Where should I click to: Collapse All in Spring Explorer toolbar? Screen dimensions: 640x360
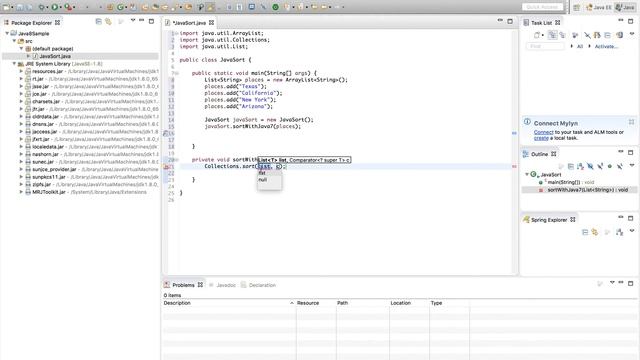tap(585, 232)
